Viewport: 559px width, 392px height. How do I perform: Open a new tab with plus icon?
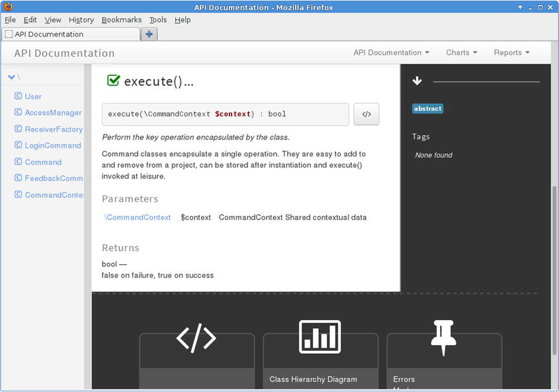click(149, 34)
